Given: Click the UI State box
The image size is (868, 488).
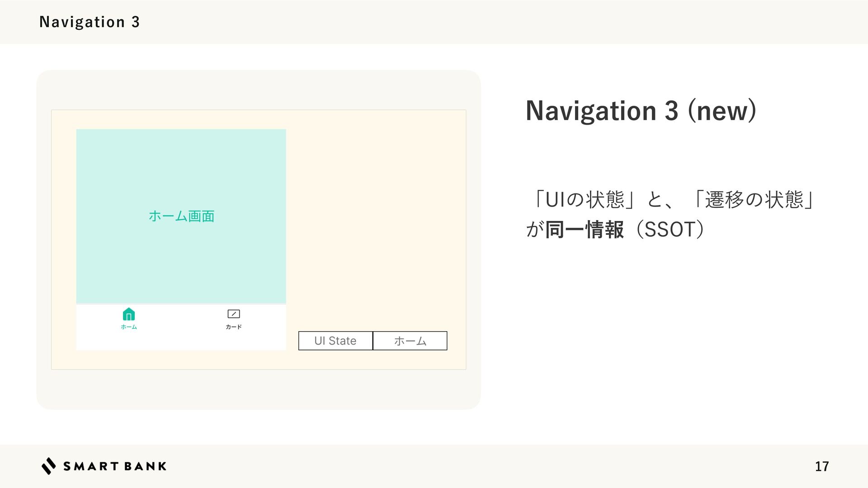Looking at the screenshot, I should point(335,341).
